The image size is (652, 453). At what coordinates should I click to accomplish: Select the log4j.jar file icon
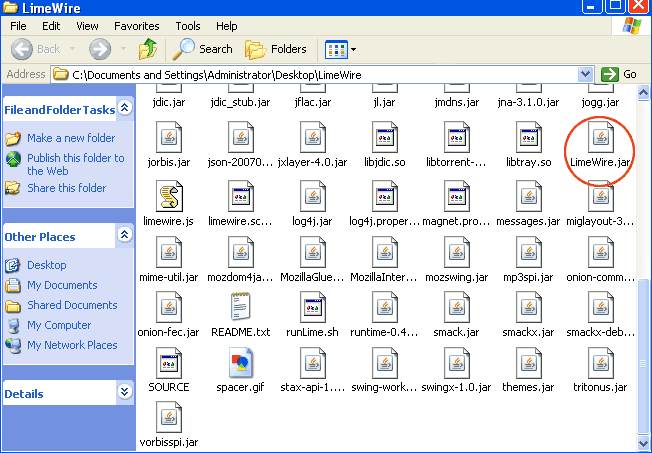pos(312,197)
